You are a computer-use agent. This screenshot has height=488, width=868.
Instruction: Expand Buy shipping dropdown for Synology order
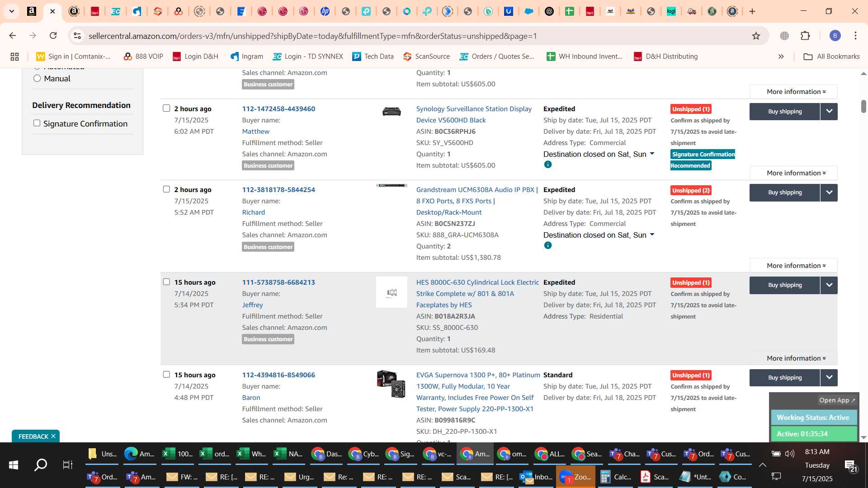[x=829, y=112]
